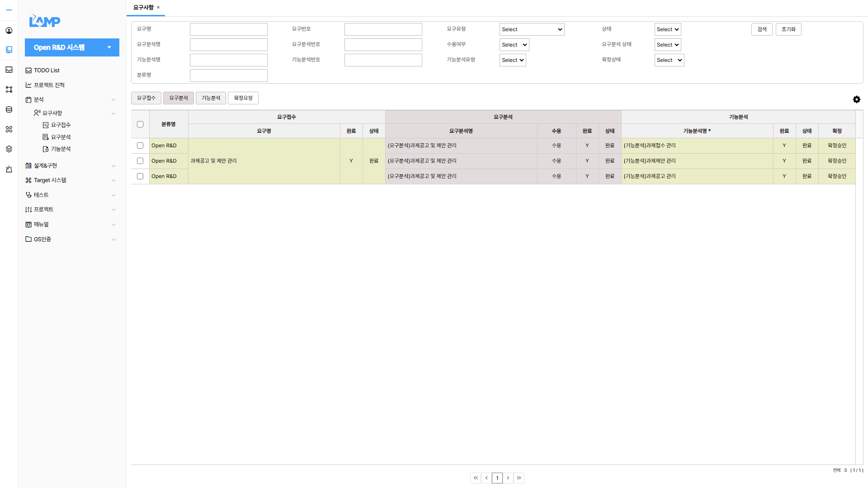Expand the Target 시스템 menu chevron
868x488 pixels.
tap(113, 180)
